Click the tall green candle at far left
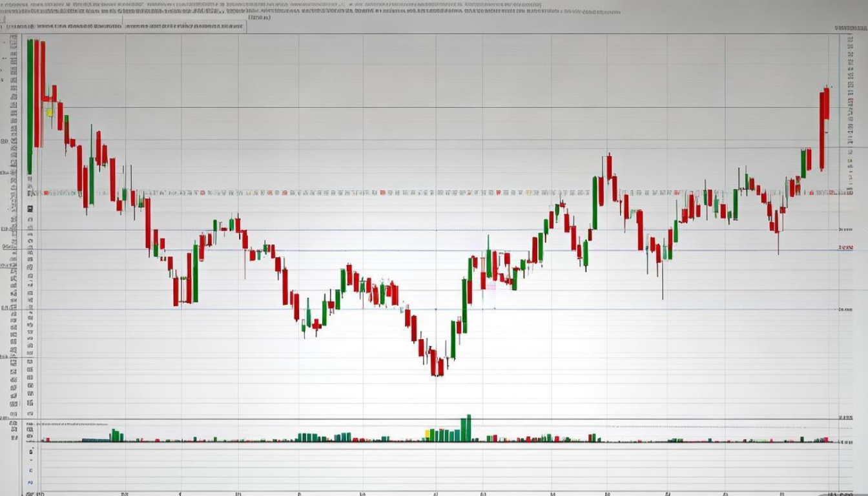The width and height of the screenshot is (868, 496). tap(30, 107)
